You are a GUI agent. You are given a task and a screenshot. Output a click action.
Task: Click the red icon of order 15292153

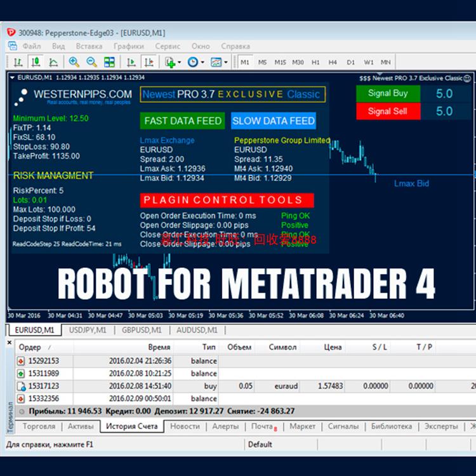click(x=21, y=361)
